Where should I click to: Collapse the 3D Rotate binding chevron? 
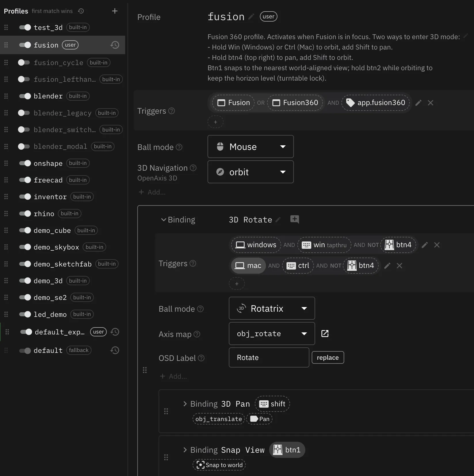click(x=163, y=220)
